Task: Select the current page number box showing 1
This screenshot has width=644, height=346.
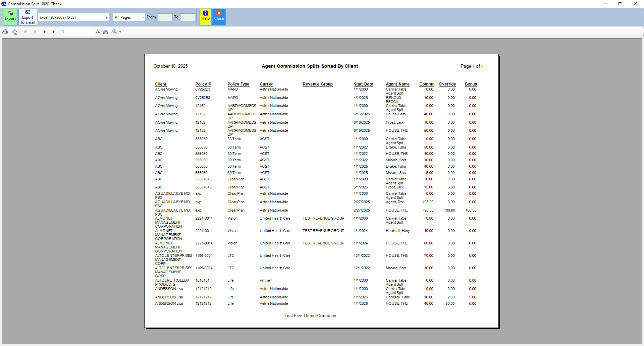Action: (77, 32)
